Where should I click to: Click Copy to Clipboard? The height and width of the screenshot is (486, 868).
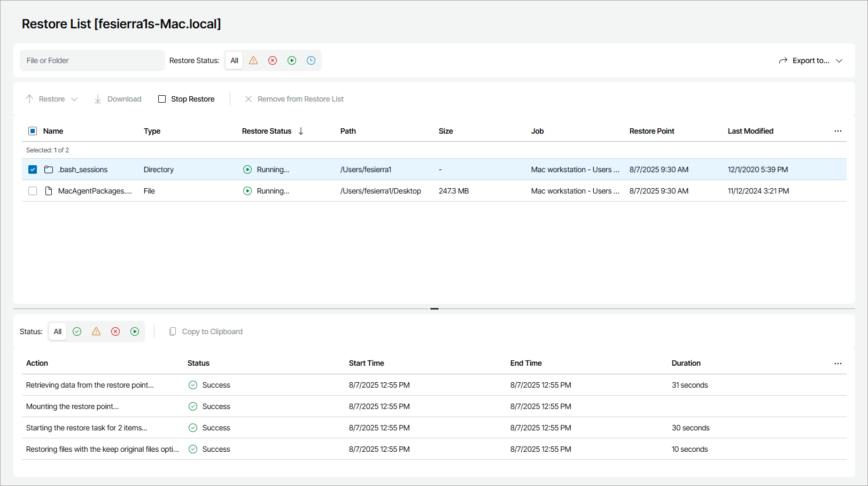(x=206, y=331)
